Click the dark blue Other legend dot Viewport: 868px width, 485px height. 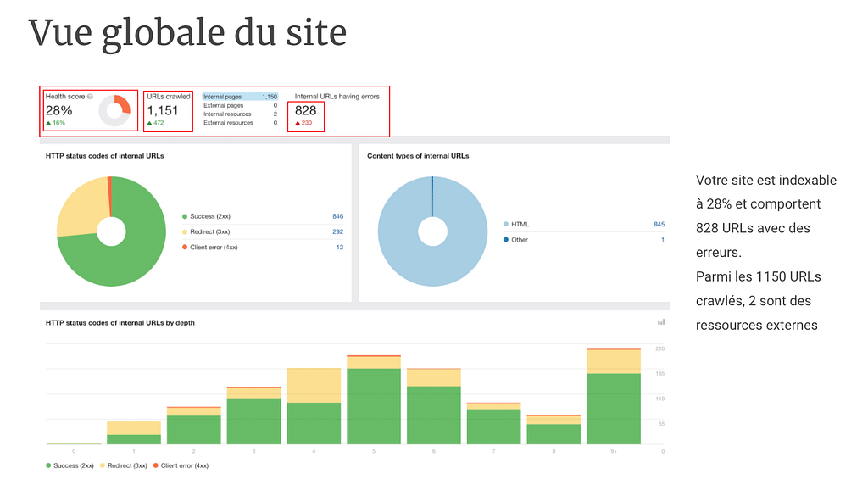tap(506, 240)
